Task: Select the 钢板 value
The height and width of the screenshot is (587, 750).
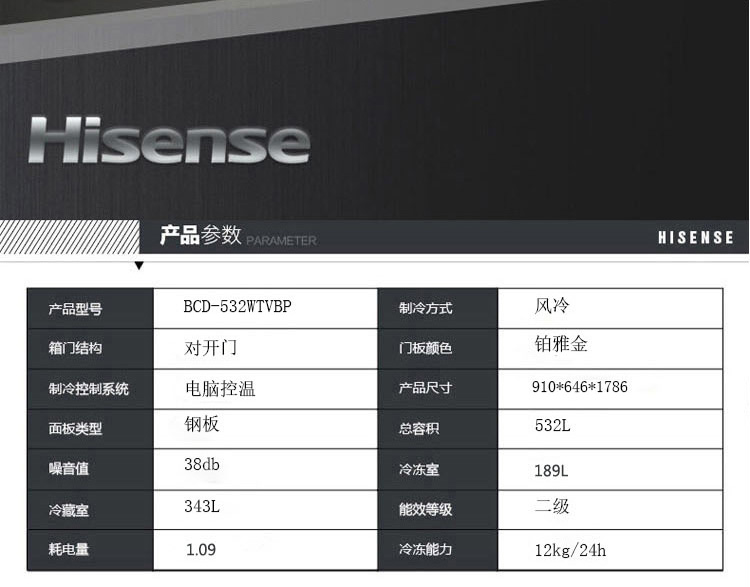Action: [x=202, y=424]
